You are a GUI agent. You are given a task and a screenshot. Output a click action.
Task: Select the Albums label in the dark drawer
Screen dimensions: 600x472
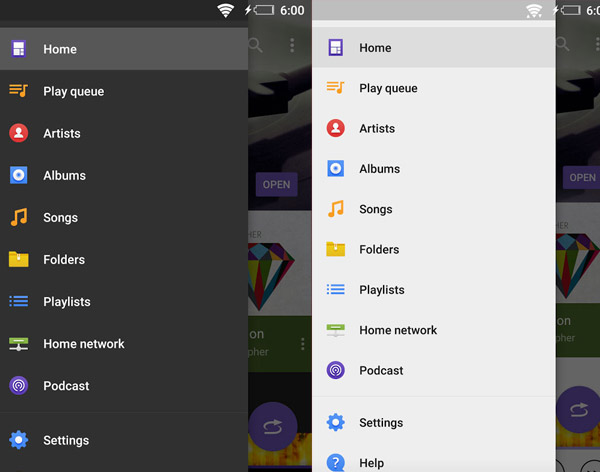(x=64, y=175)
